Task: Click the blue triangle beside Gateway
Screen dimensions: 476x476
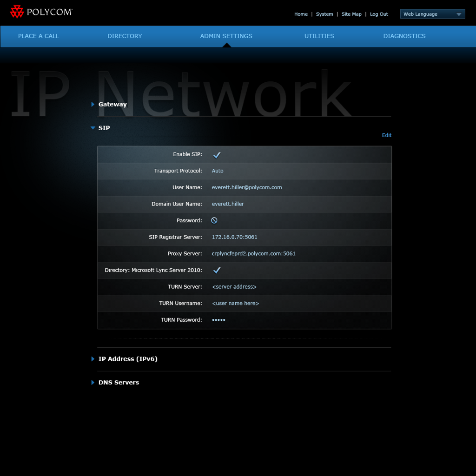Action: pos(93,105)
